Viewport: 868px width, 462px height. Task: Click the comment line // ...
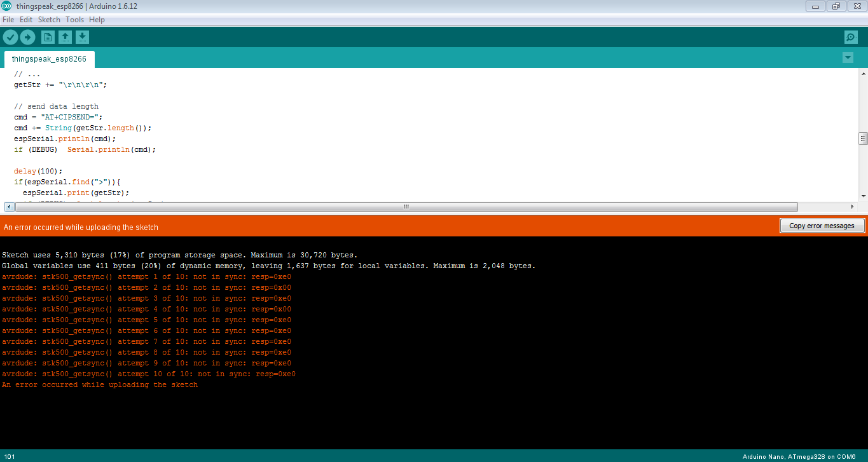click(x=27, y=74)
